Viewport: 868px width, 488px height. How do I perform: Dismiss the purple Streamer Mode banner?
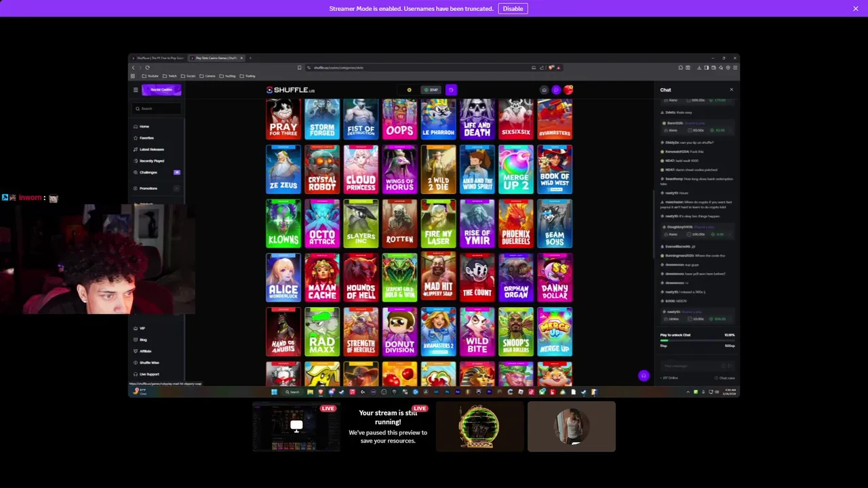pos(855,8)
